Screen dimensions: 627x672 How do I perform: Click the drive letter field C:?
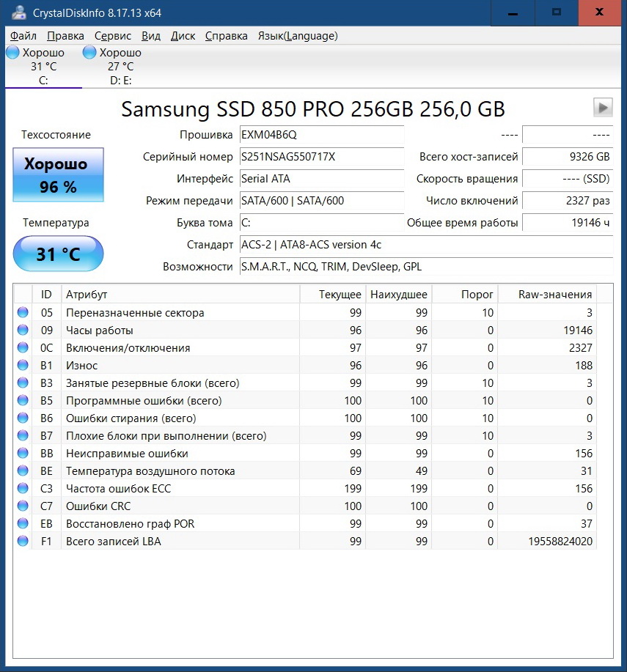coord(322,223)
